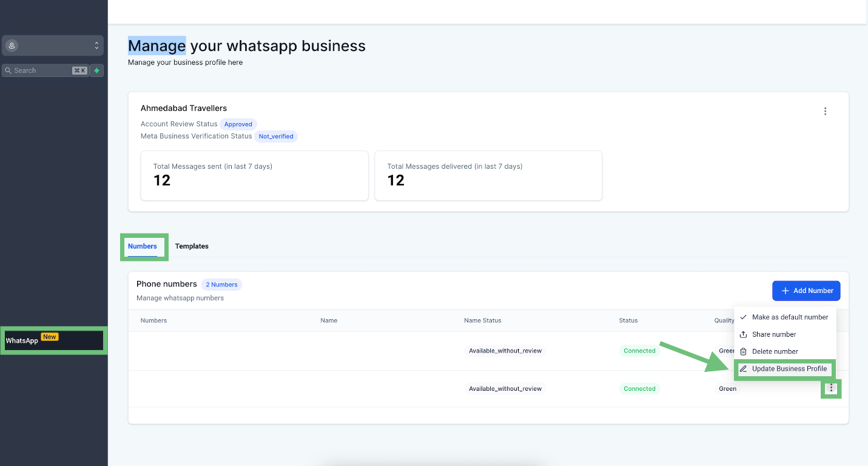Open the WhatsApp sidebar item
The image size is (868, 466).
(54, 340)
